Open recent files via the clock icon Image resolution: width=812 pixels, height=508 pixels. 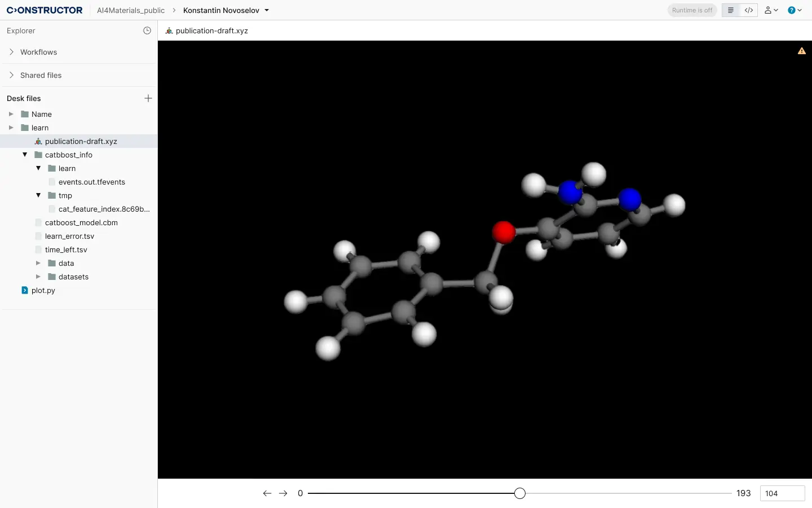coord(147,30)
